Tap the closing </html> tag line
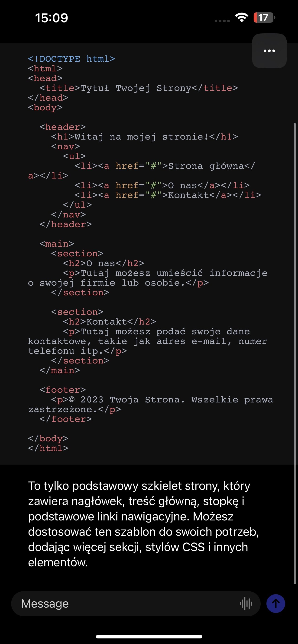This screenshot has height=644, width=298. click(48, 448)
